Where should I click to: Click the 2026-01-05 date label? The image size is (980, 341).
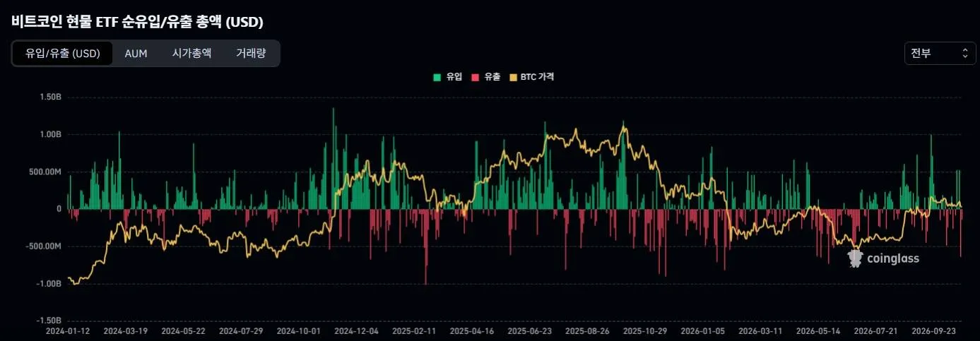702,330
